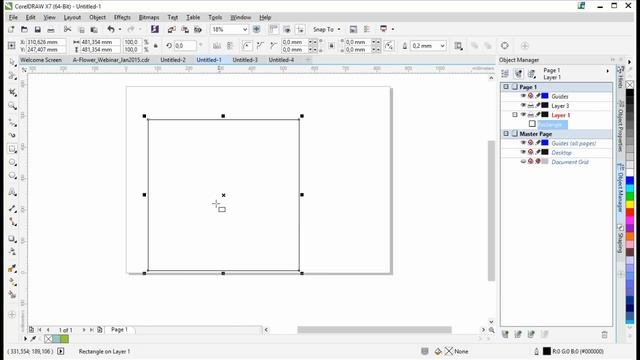Click the Cut scissors icon
The image size is (640, 360).
click(68, 29)
